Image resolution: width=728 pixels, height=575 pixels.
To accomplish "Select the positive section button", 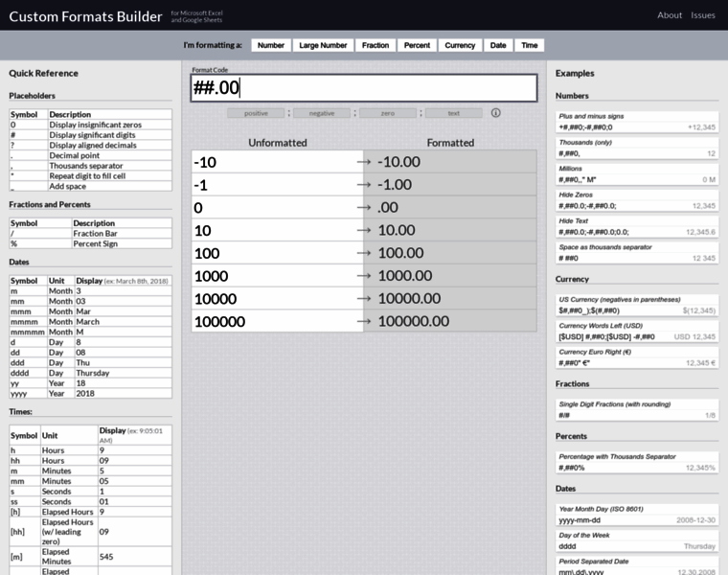I will point(256,113).
